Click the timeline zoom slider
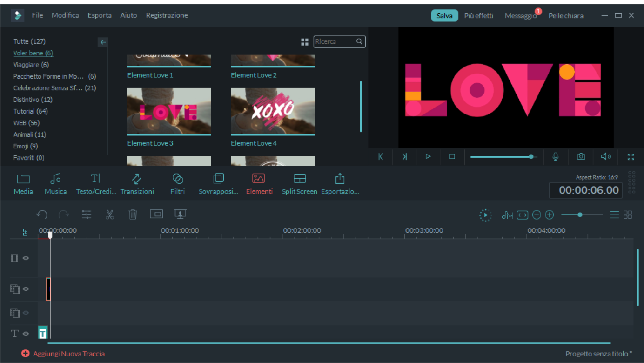Screen dimensions: 644x363 click(x=582, y=215)
